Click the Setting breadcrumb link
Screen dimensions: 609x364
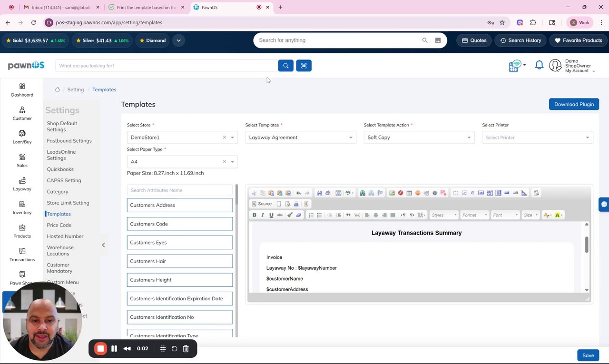[75, 89]
